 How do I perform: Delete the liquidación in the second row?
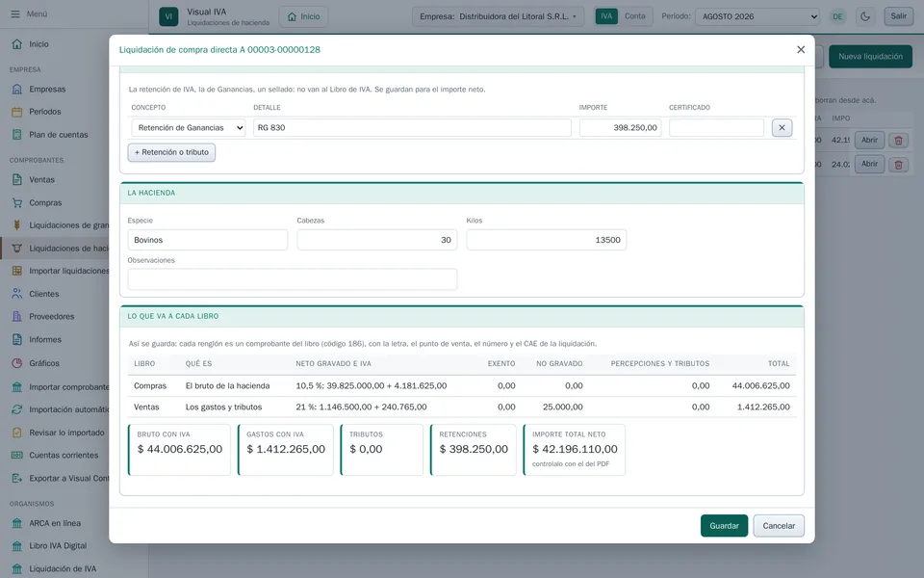[x=898, y=164]
